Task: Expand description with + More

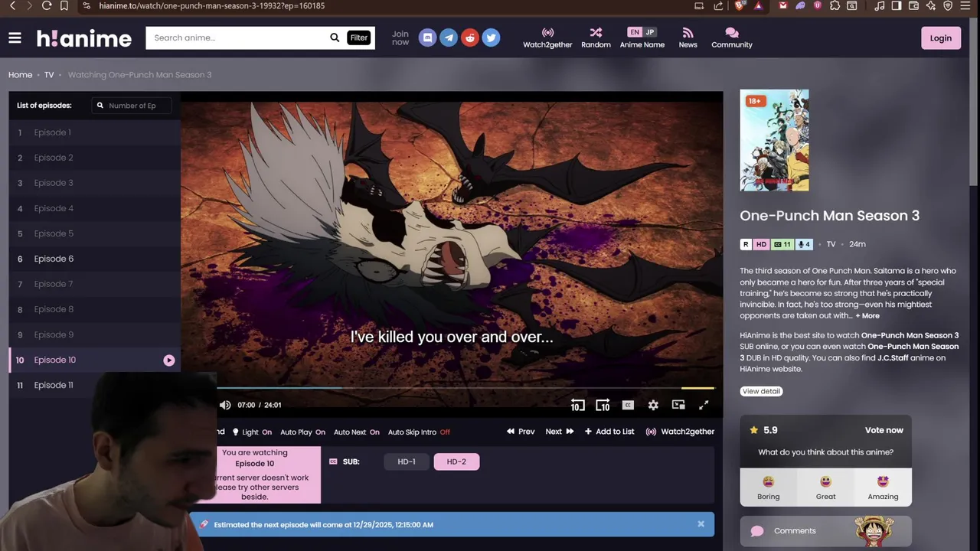Action: [x=867, y=315]
